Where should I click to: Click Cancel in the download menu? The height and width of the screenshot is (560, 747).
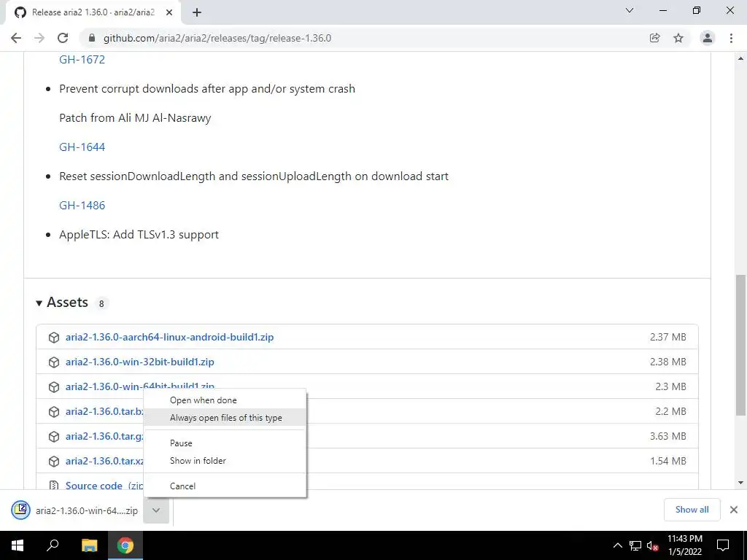pyautogui.click(x=225, y=486)
